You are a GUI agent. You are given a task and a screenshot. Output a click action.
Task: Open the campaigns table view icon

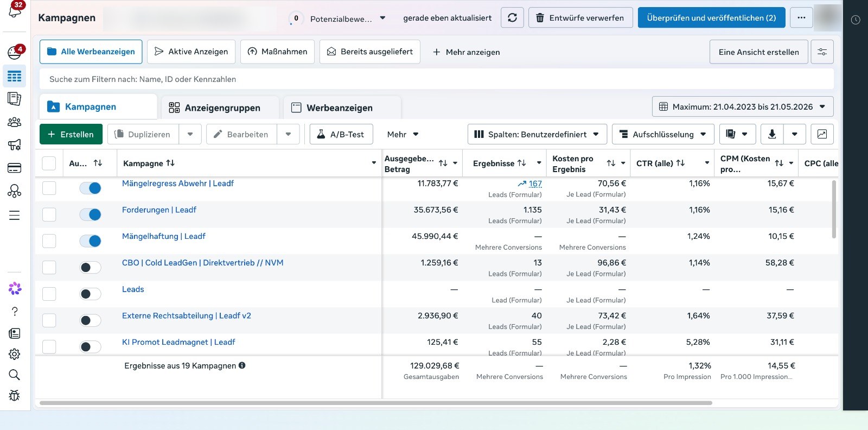coord(15,76)
